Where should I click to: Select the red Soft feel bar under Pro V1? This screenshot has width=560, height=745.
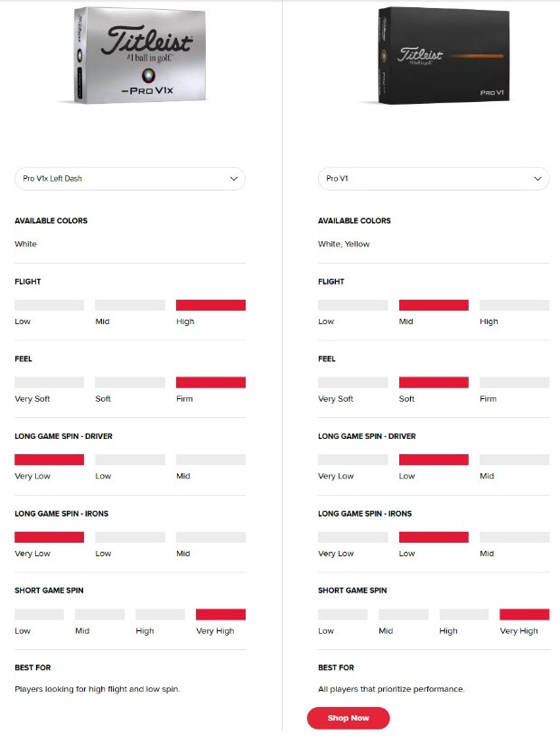click(434, 383)
